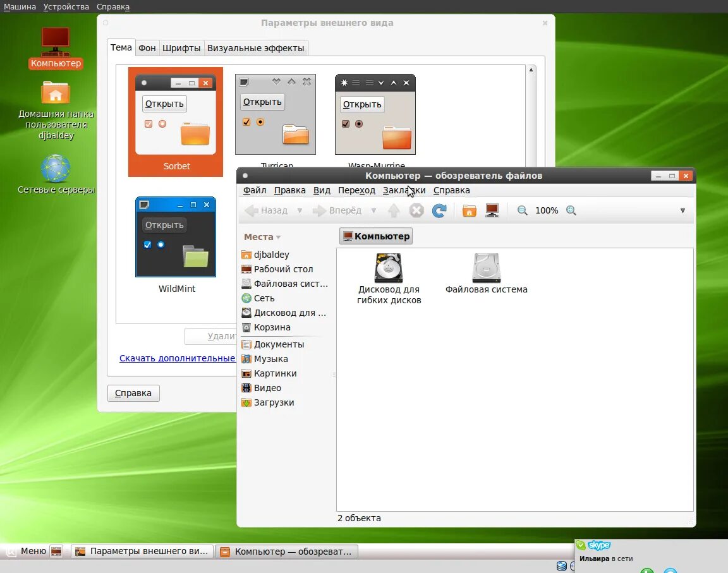Open the Меню panel button
This screenshot has width=728, height=573.
pos(27,551)
